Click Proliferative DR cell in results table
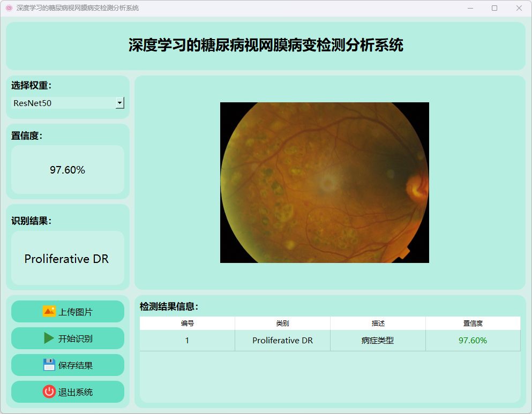 point(282,340)
